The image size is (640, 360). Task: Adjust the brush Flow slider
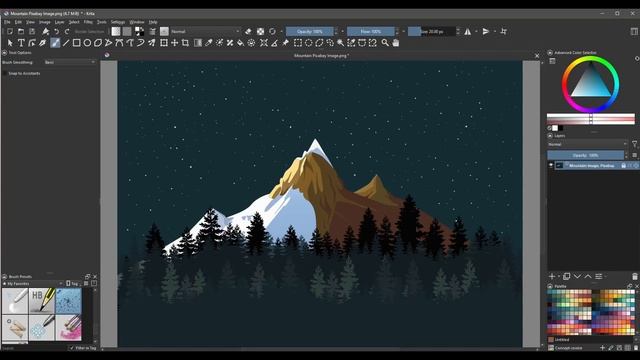click(371, 31)
